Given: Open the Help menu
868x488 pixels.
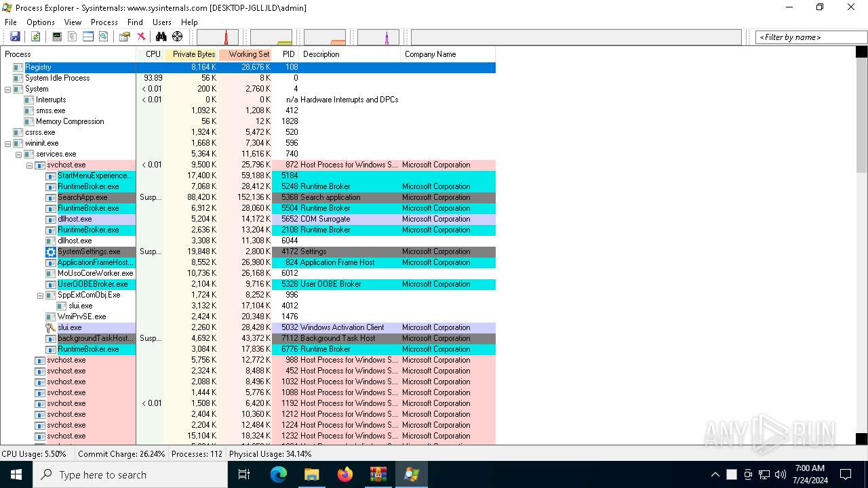Looking at the screenshot, I should pyautogui.click(x=189, y=22).
